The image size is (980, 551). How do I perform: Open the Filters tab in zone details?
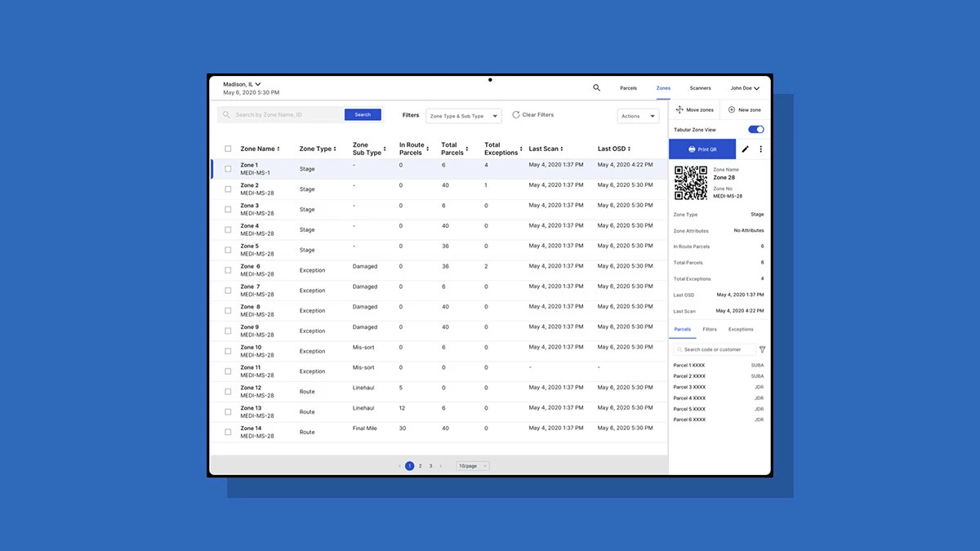pos(710,330)
